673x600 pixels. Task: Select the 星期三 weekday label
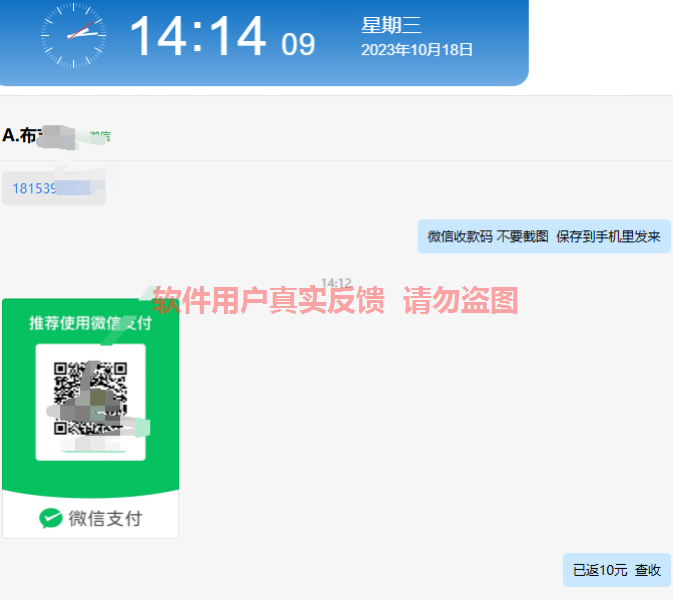(391, 25)
